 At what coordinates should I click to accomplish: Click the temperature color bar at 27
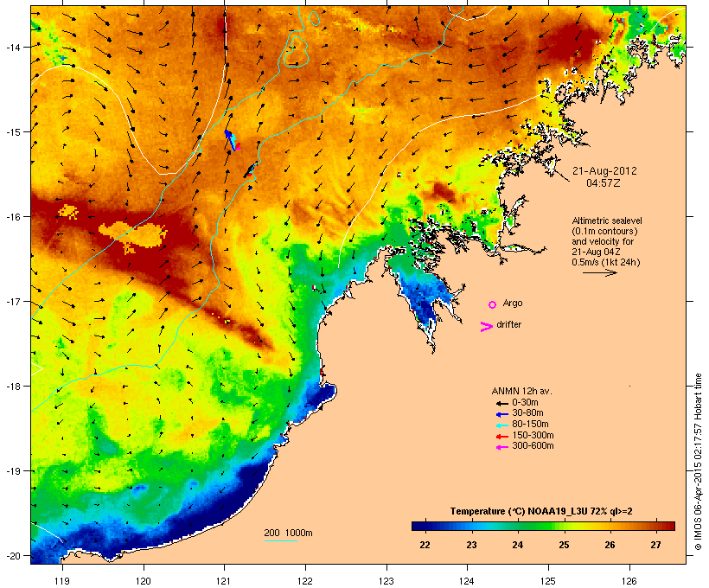coord(655,526)
